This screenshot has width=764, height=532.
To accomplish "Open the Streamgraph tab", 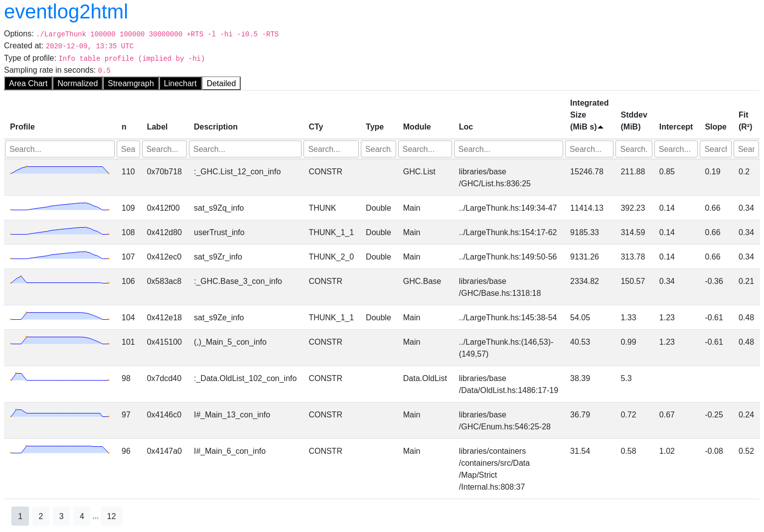I will point(131,83).
